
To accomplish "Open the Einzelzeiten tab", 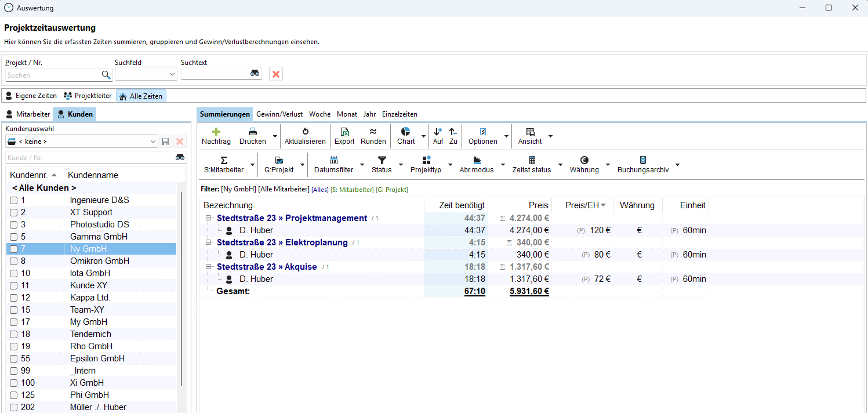I will coord(400,114).
